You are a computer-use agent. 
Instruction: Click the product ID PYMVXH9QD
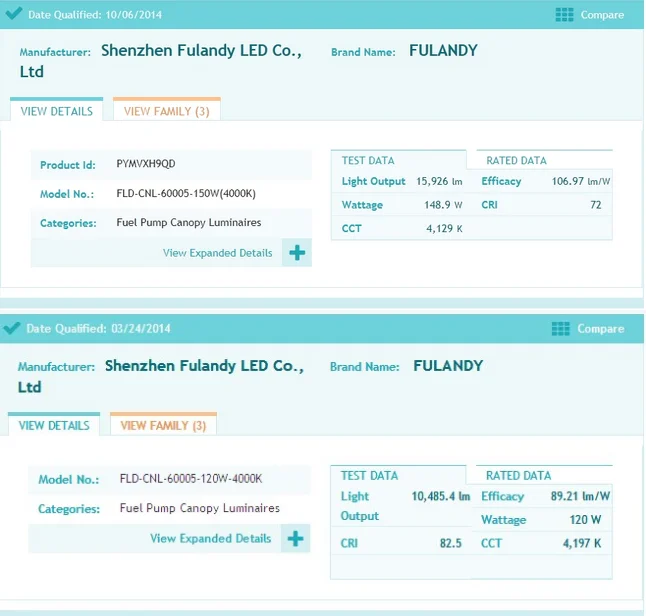click(x=146, y=164)
